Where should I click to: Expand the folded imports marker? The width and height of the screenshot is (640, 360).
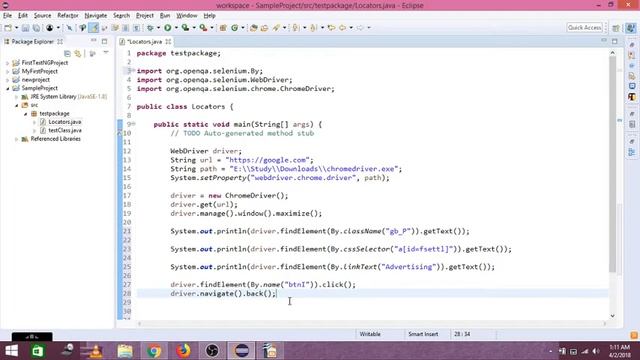pyautogui.click(x=133, y=71)
